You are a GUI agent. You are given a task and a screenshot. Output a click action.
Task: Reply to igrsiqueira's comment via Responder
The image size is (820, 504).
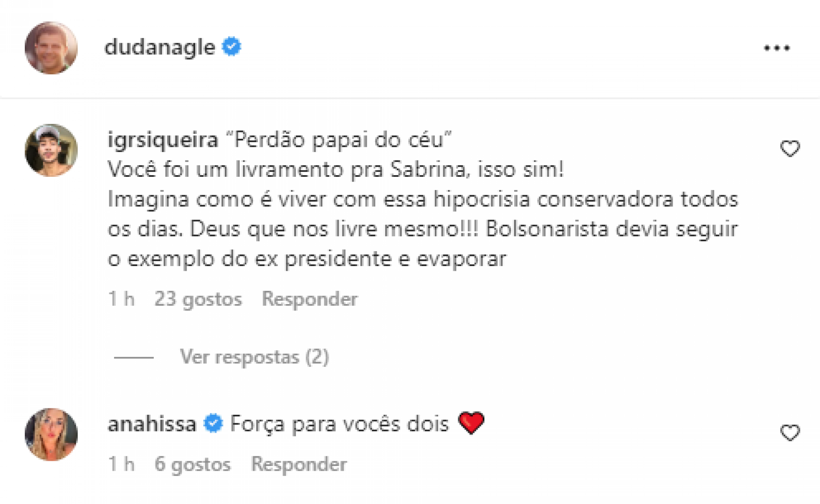coord(310,299)
